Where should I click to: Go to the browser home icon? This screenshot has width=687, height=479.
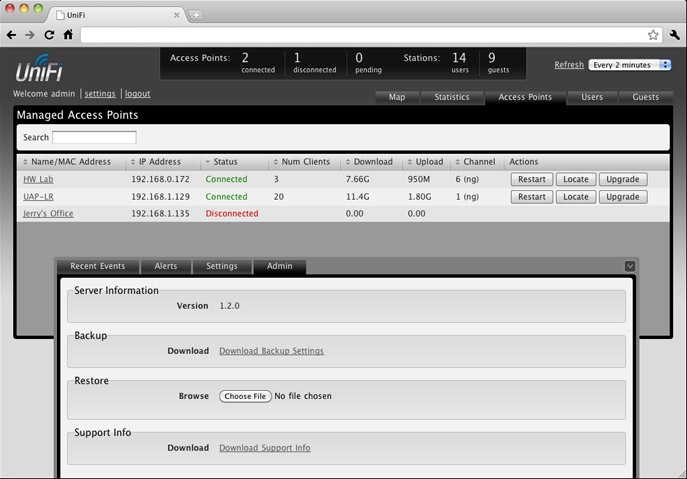[68, 35]
